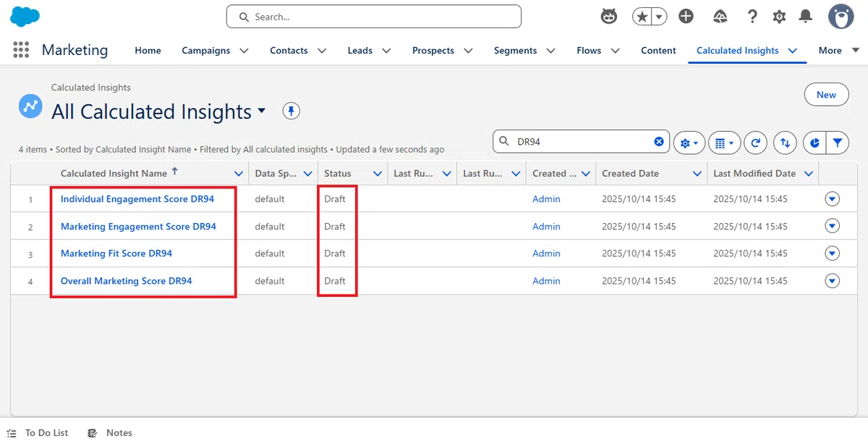
Task: Open the column sort button
Action: [785, 143]
